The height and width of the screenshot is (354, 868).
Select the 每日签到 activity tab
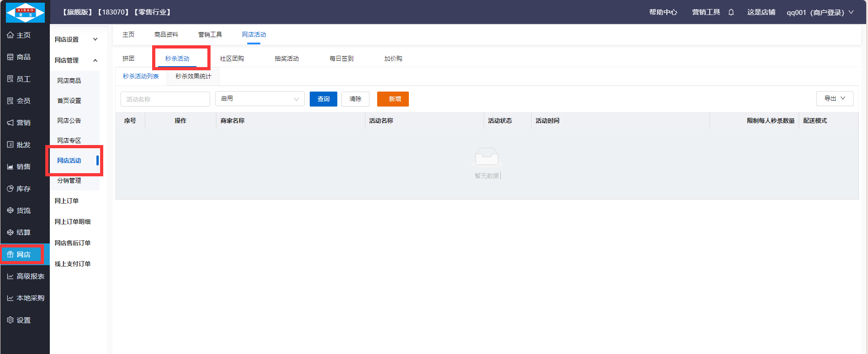tap(341, 58)
